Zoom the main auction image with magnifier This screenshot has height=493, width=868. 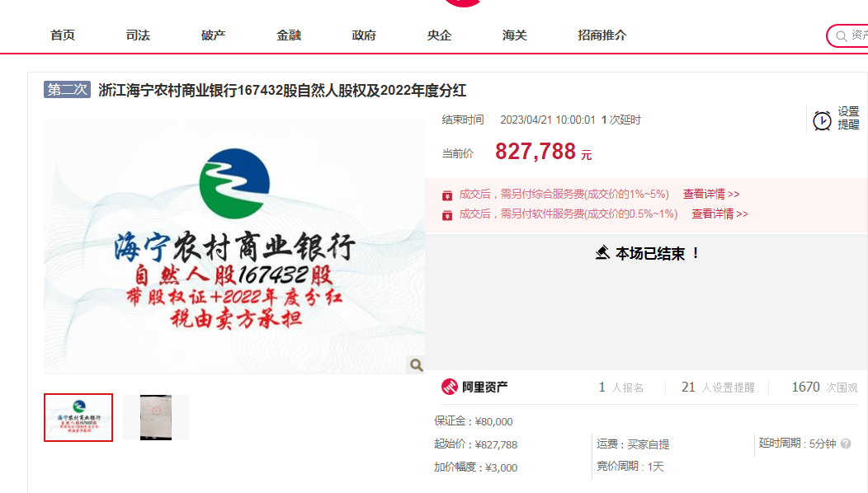click(x=417, y=364)
